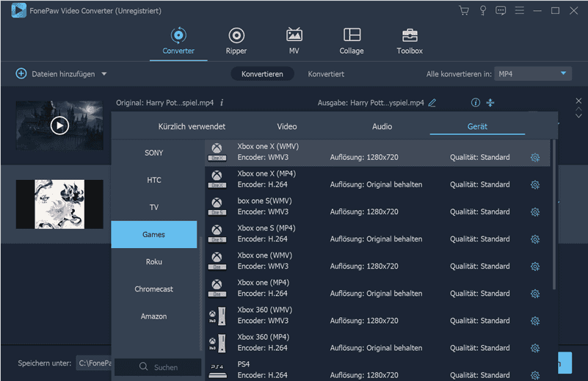
Task: Open the Alle konvertieren in MP4 dropdown
Action: (x=532, y=74)
